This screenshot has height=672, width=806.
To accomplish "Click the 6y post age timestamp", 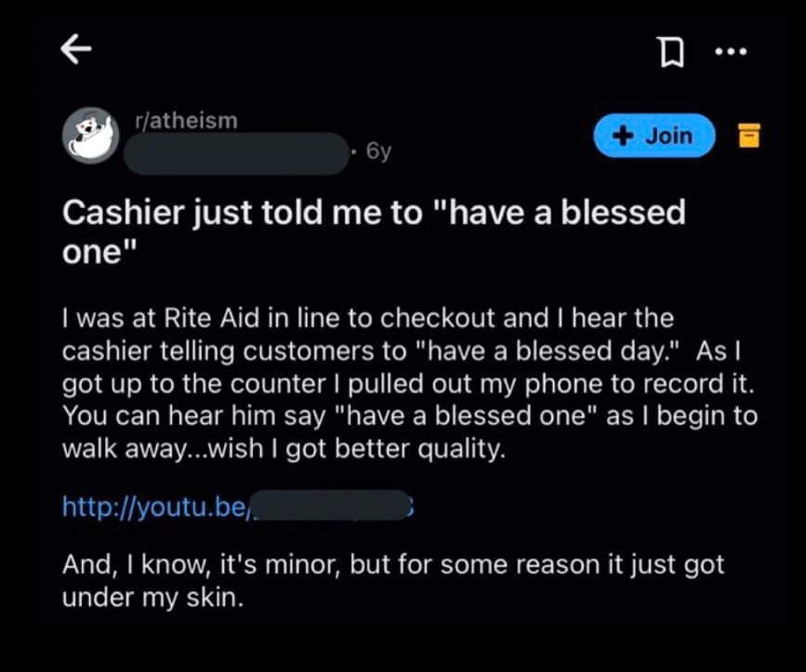I will [x=378, y=152].
